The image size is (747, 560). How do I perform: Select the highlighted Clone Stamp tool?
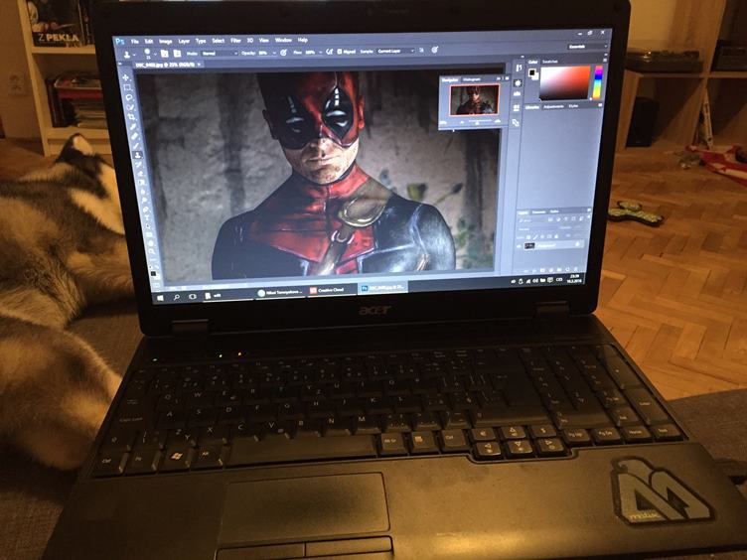tap(137, 155)
